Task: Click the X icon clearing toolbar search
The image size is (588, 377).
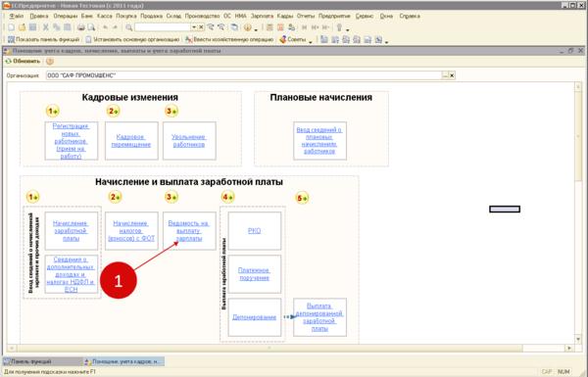Action: (x=201, y=27)
